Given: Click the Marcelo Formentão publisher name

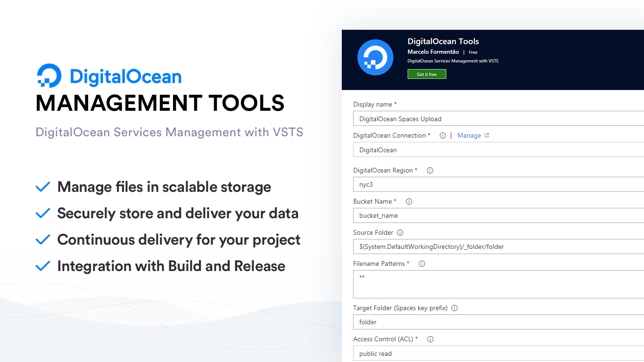Looking at the screenshot, I should coord(433,52).
